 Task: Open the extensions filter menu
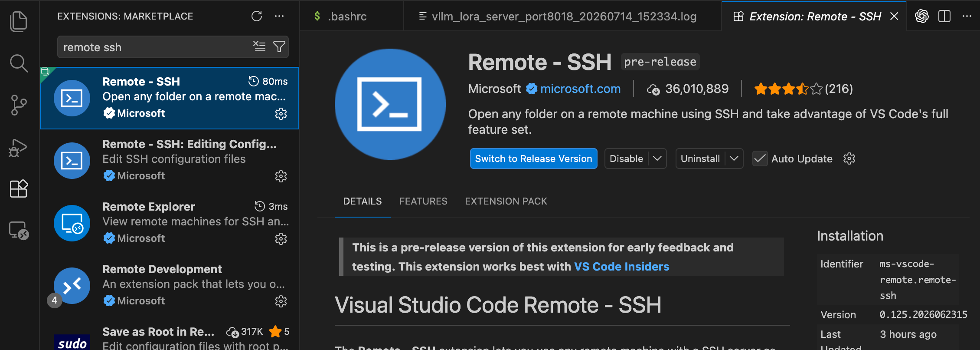tap(279, 46)
